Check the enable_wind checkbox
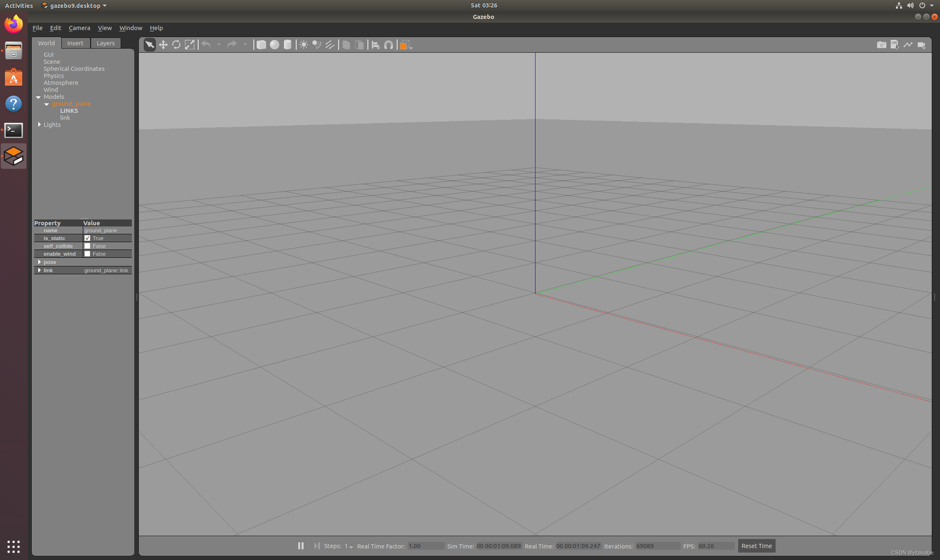 click(87, 254)
